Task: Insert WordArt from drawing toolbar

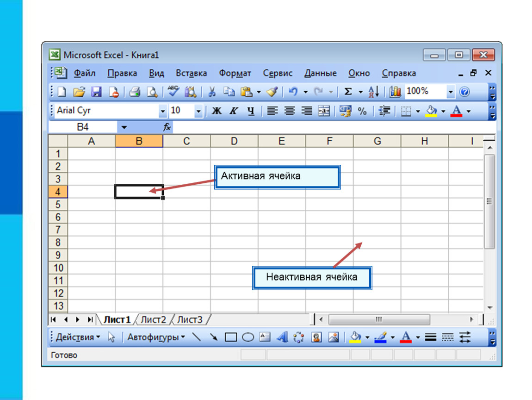Action: 282,337
